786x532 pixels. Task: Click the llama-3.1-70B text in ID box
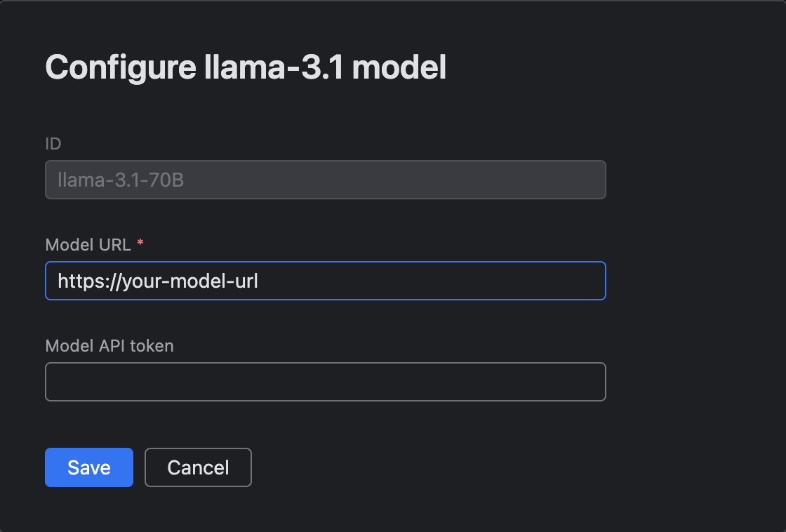coord(121,180)
